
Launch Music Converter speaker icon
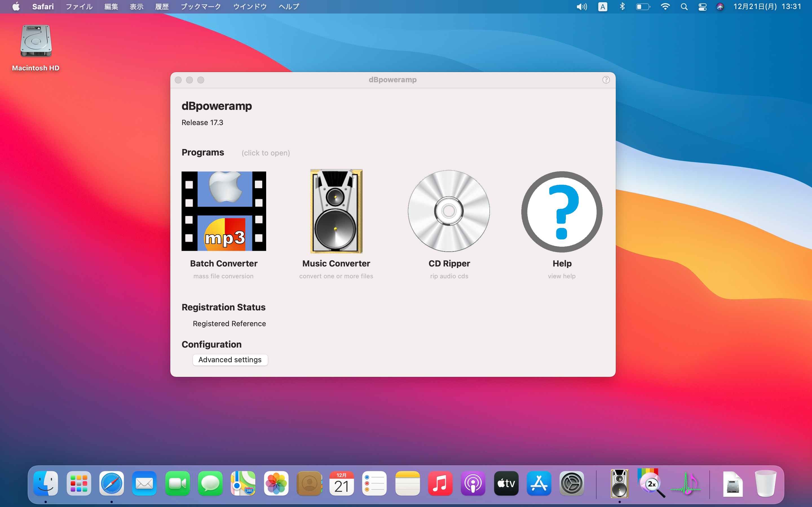point(336,211)
